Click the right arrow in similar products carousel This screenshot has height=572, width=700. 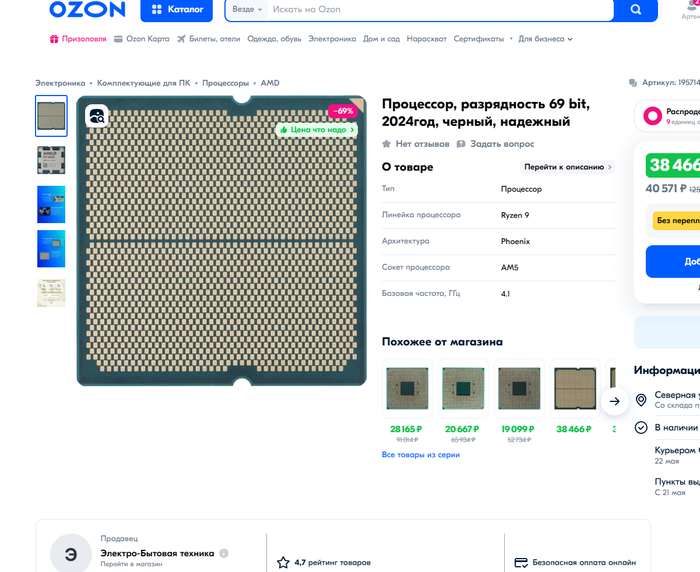pyautogui.click(x=615, y=401)
